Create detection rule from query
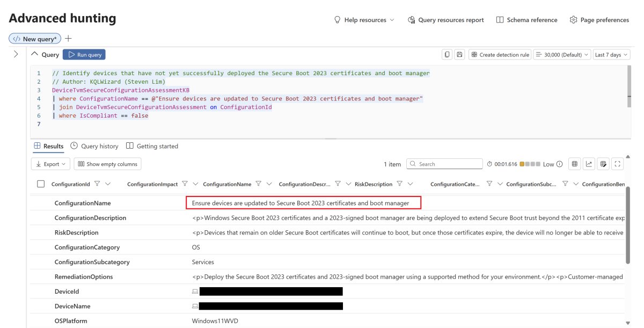The width and height of the screenshot is (644, 328). [500, 55]
